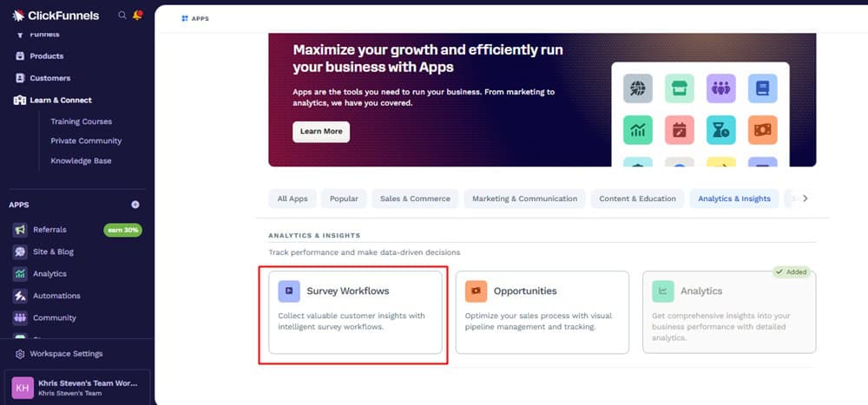868x405 pixels.
Task: Click the globe app icon in banner
Action: [x=638, y=88]
